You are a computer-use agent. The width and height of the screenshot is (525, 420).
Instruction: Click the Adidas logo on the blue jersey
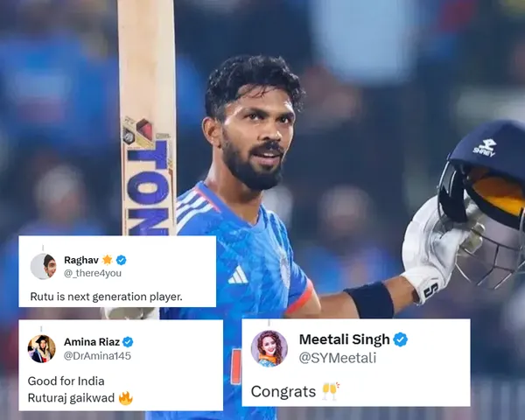tap(238, 275)
